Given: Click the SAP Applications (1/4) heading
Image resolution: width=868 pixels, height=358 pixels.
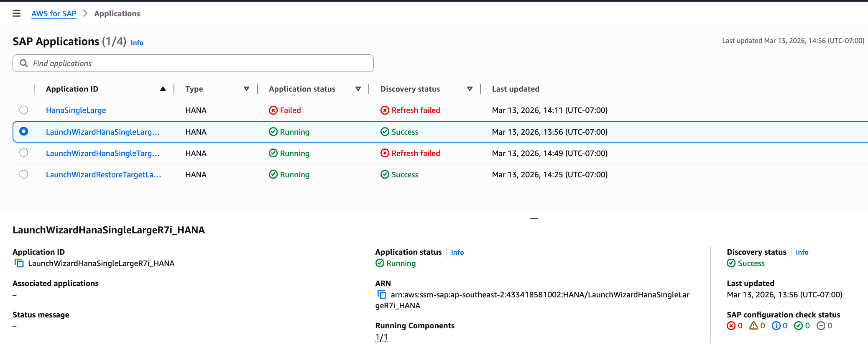Looking at the screenshot, I should pyautogui.click(x=69, y=41).
